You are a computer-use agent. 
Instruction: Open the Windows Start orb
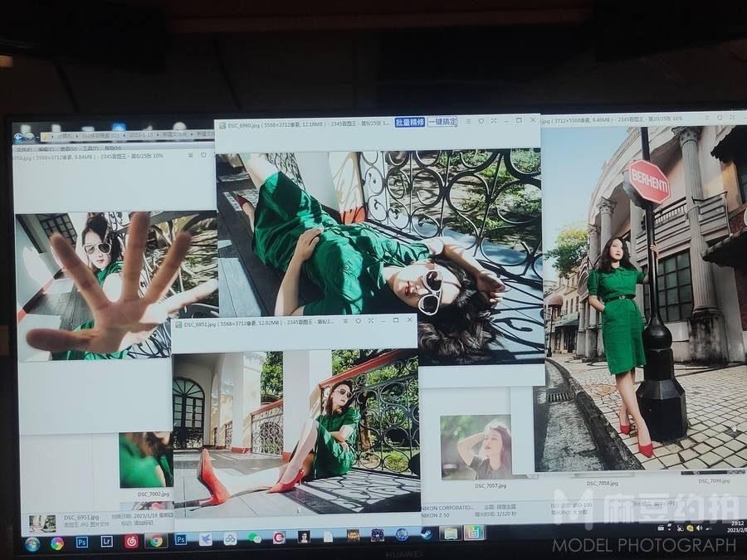[x=32, y=543]
